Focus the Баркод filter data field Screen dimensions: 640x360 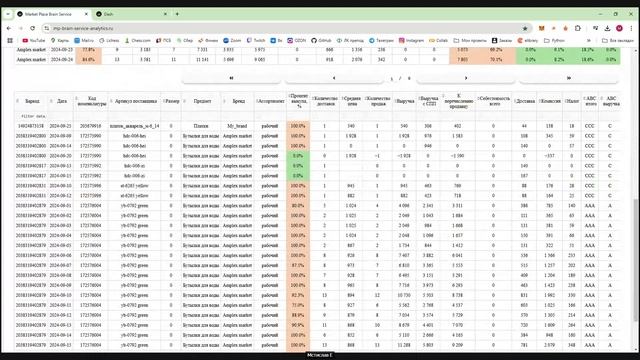32,116
